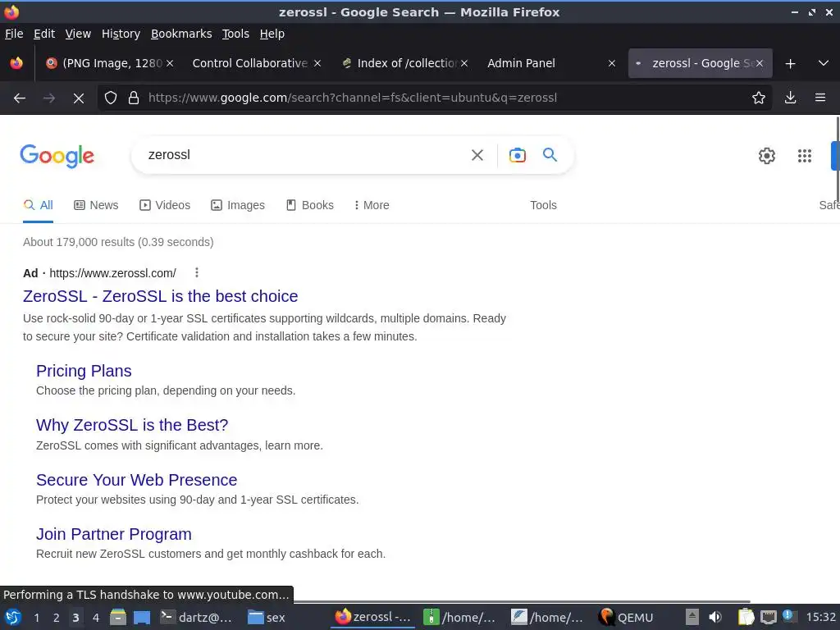
Task: Open the clipboard tray icon
Action: [746, 618]
